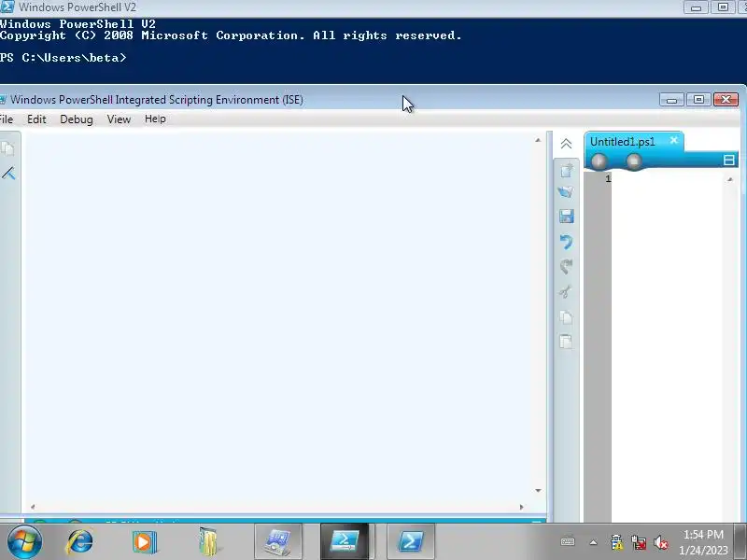Screen dimensions: 747x560
Task: Maximize the Windows PowerShell V2 console
Action: pos(723,7)
